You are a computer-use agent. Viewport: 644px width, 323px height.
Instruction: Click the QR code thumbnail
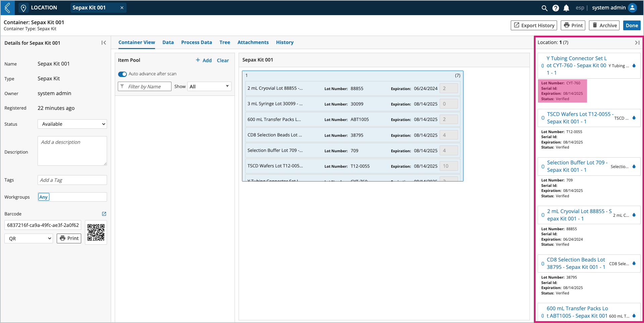pyautogui.click(x=96, y=233)
